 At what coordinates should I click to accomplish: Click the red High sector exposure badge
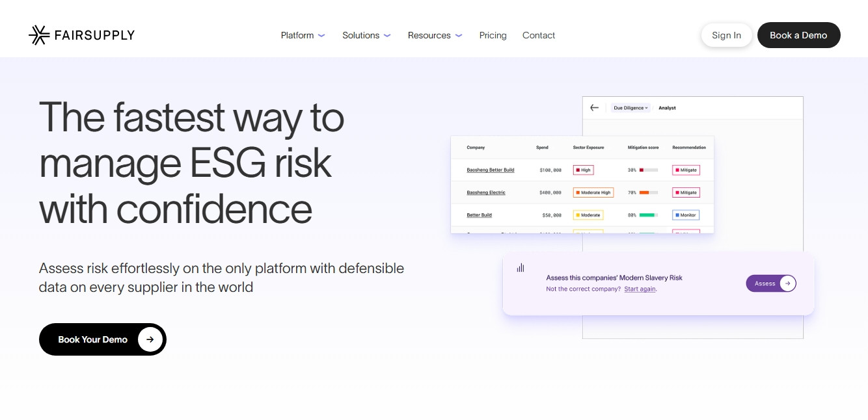(583, 170)
